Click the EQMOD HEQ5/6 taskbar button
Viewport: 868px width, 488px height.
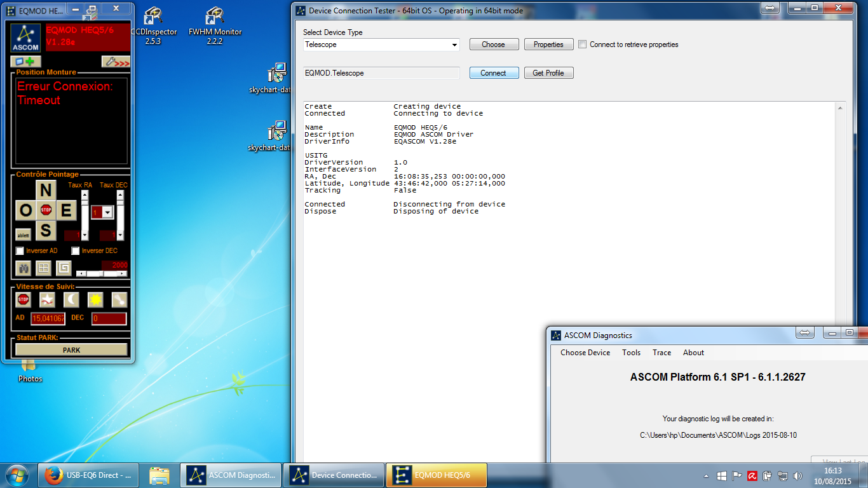tap(438, 475)
